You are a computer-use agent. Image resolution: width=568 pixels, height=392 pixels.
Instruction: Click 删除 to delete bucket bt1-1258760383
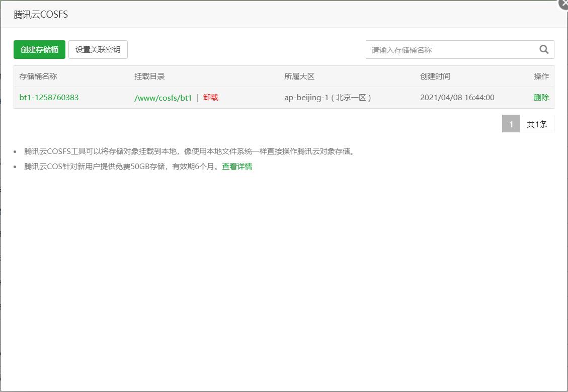(x=541, y=98)
